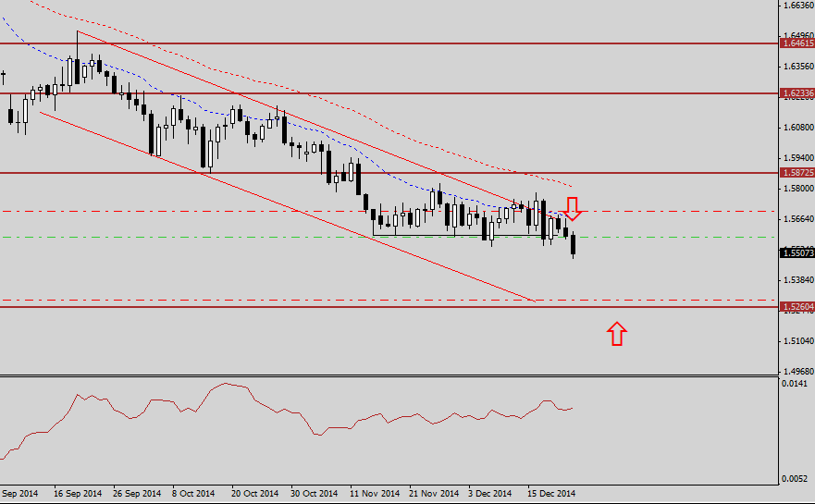Viewport: 815px width, 504px height.
Task: Click the 16 Sep 2014 date label
Action: [78, 493]
